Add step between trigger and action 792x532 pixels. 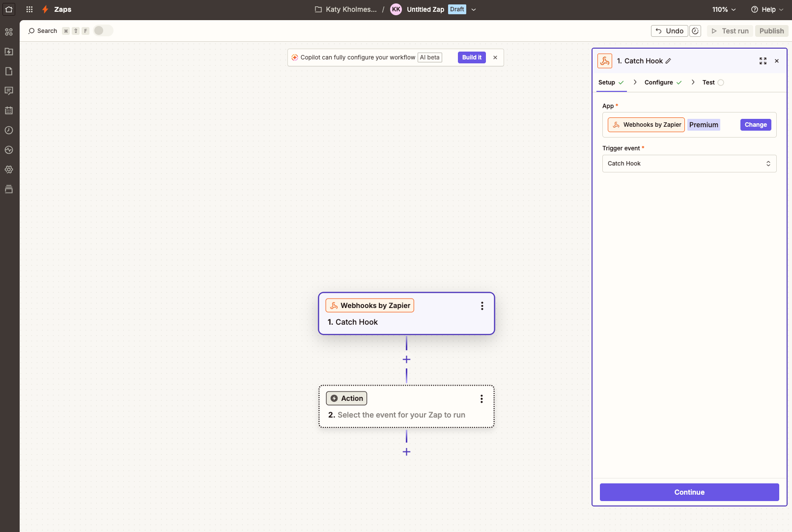[x=406, y=360]
